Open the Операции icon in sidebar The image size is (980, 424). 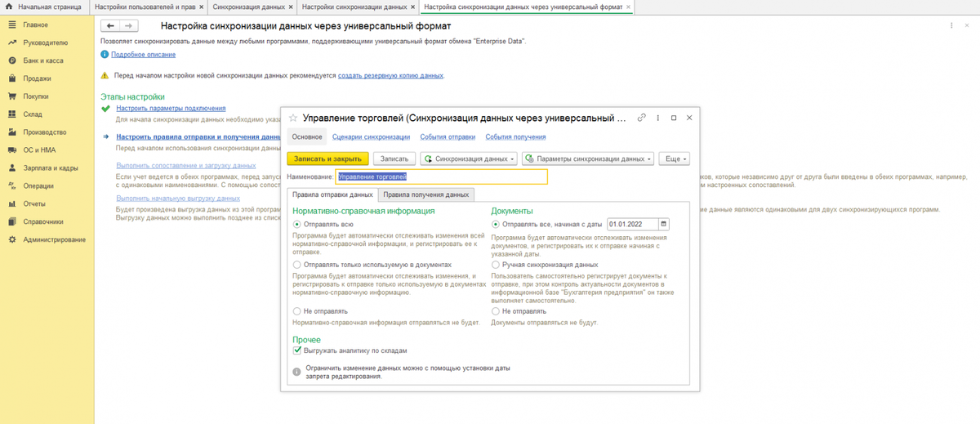point(12,185)
